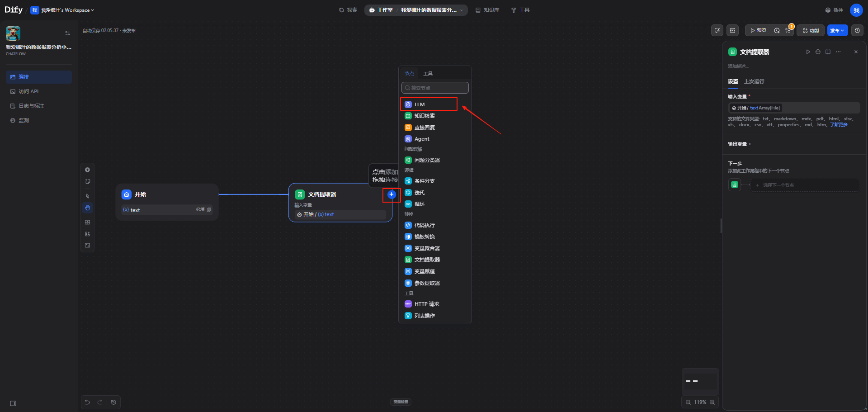
Task: Open 日志与标注 in sidebar
Action: pyautogui.click(x=39, y=106)
